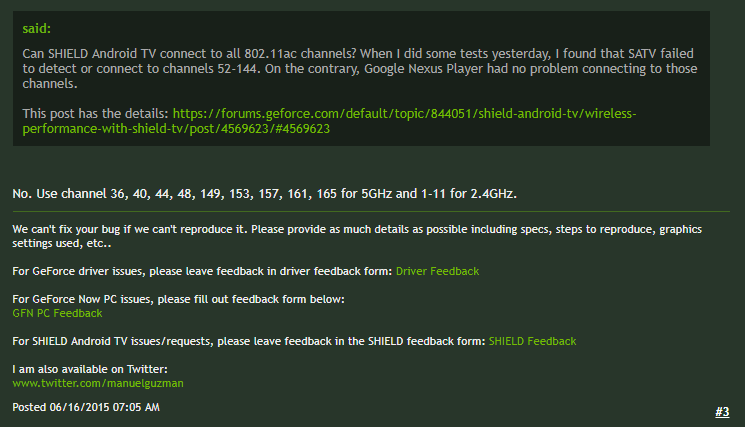Click the green 'said:' quote header
Image resolution: width=745 pixels, height=427 pixels.
click(x=37, y=28)
